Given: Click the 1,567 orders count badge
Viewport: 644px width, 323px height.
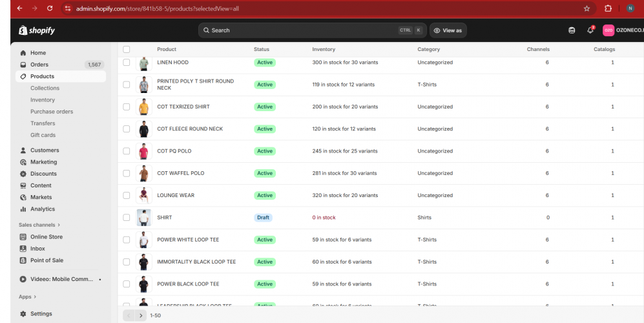Looking at the screenshot, I should [x=94, y=65].
